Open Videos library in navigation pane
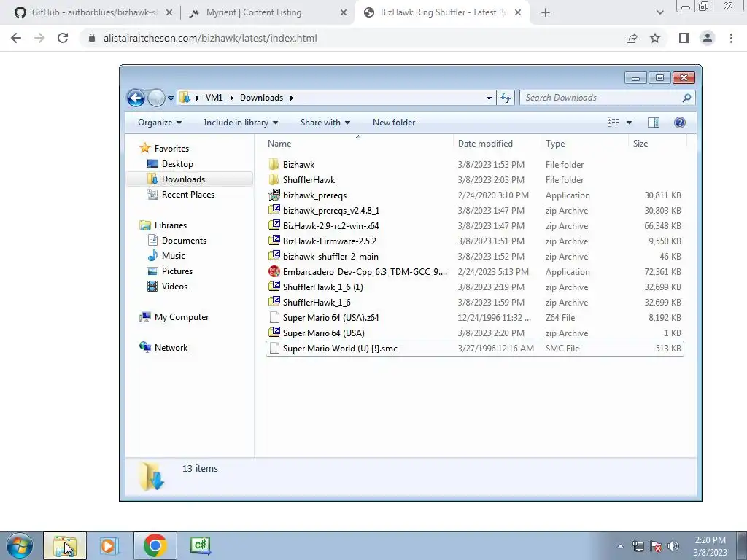 coord(174,286)
